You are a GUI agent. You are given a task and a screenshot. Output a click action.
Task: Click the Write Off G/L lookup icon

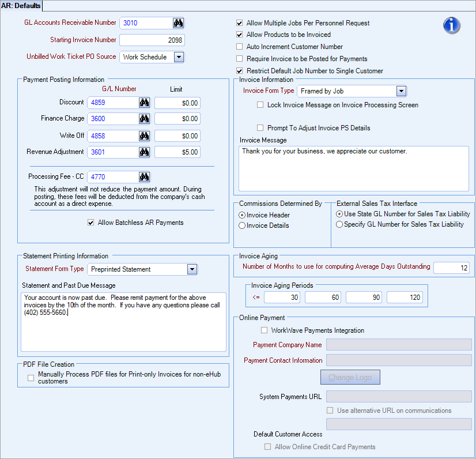143,136
